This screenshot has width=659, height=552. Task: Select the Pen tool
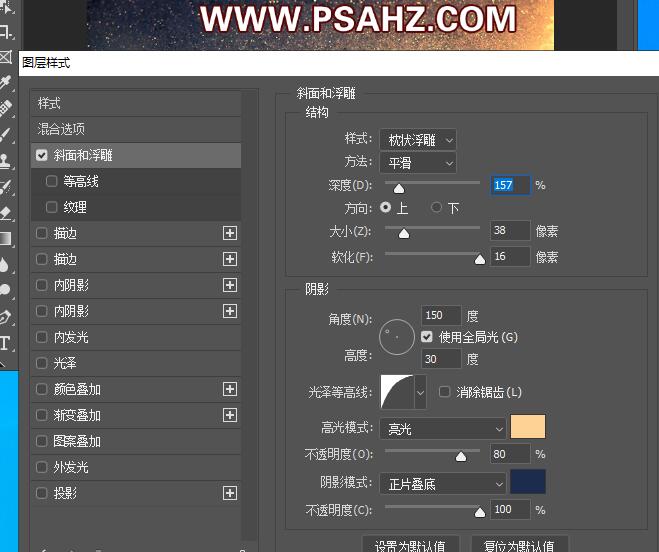point(5,317)
